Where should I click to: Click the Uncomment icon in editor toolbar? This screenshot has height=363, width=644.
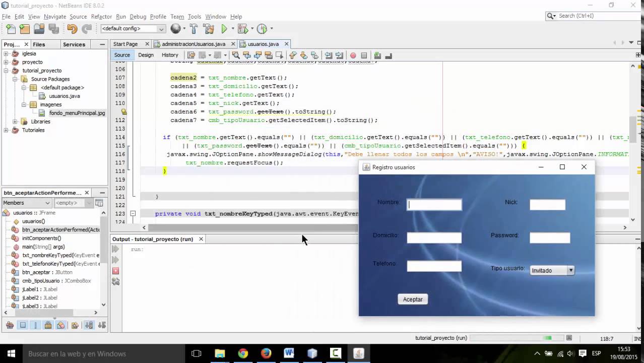pyautogui.click(x=389, y=55)
